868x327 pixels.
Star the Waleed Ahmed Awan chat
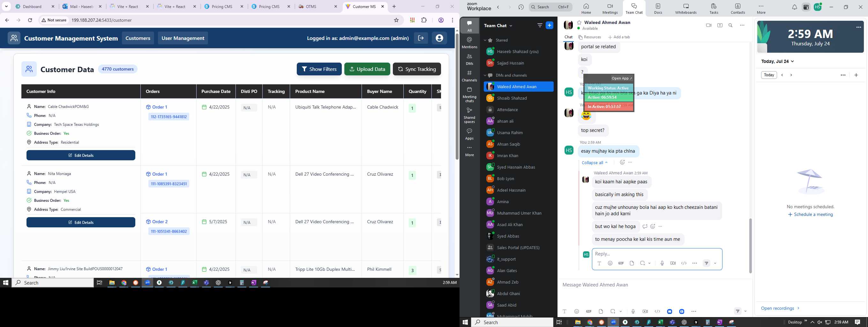click(579, 22)
